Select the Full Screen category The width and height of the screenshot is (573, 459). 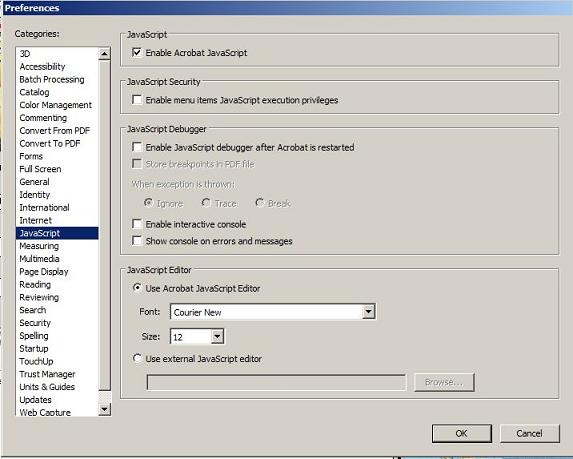pos(57,169)
